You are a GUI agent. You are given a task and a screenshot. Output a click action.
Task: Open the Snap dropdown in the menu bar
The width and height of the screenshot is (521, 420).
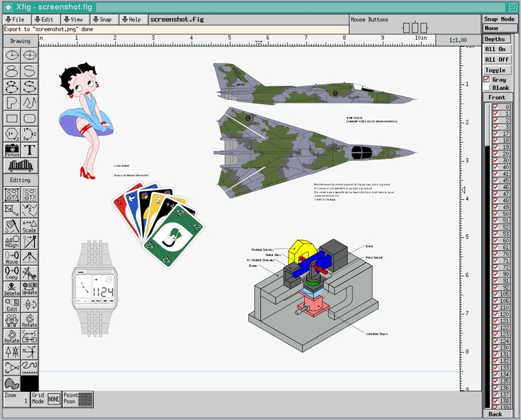point(103,20)
